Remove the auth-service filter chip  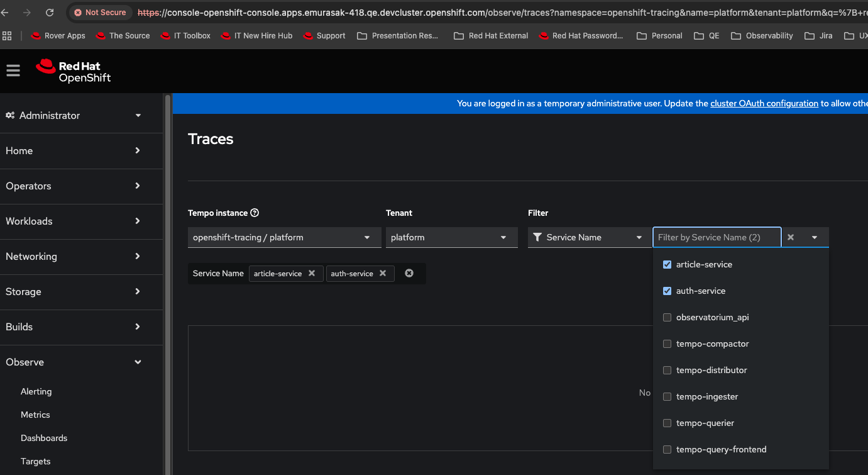(383, 274)
